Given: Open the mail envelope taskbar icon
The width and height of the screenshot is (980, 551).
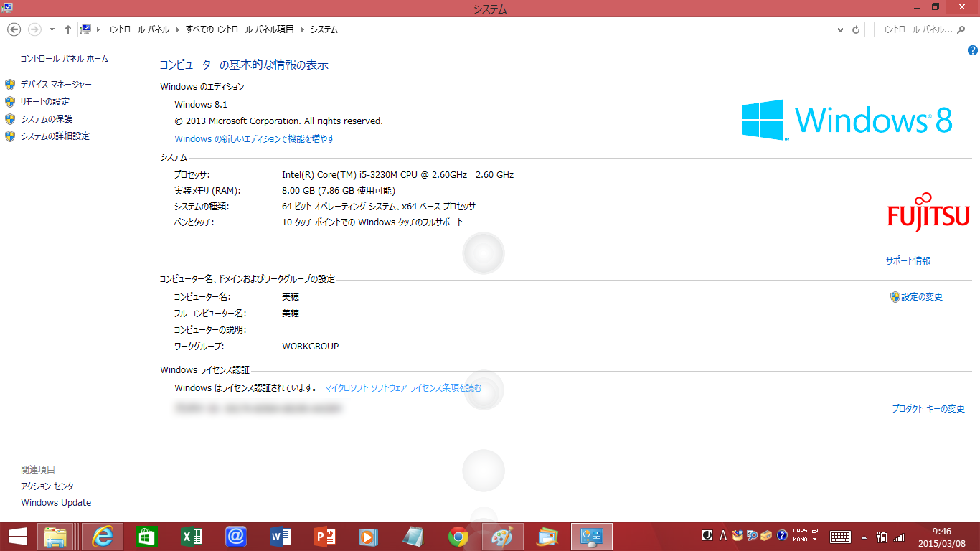Looking at the screenshot, I should (x=547, y=537).
